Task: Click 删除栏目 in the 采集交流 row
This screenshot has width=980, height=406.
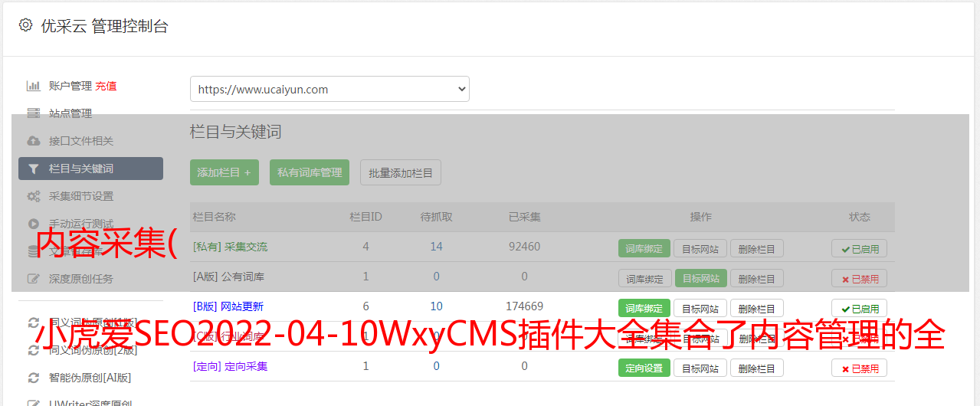Action: click(757, 248)
